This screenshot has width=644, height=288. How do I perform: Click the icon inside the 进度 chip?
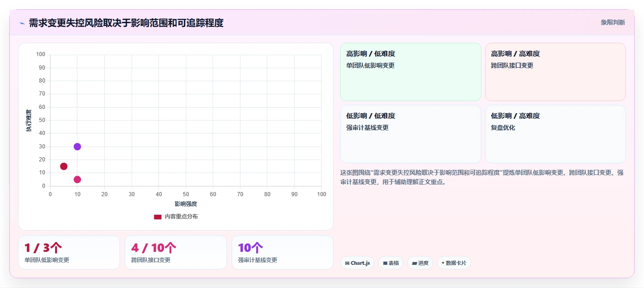pyautogui.click(x=414, y=263)
